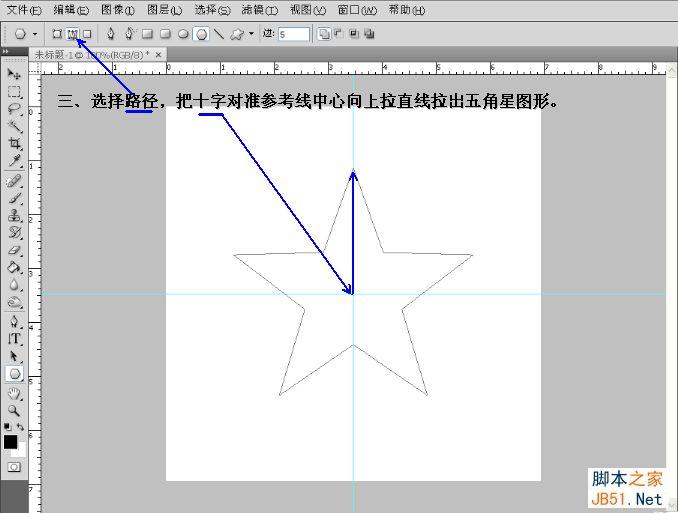Select the Path Selection arrow tool

point(14,356)
